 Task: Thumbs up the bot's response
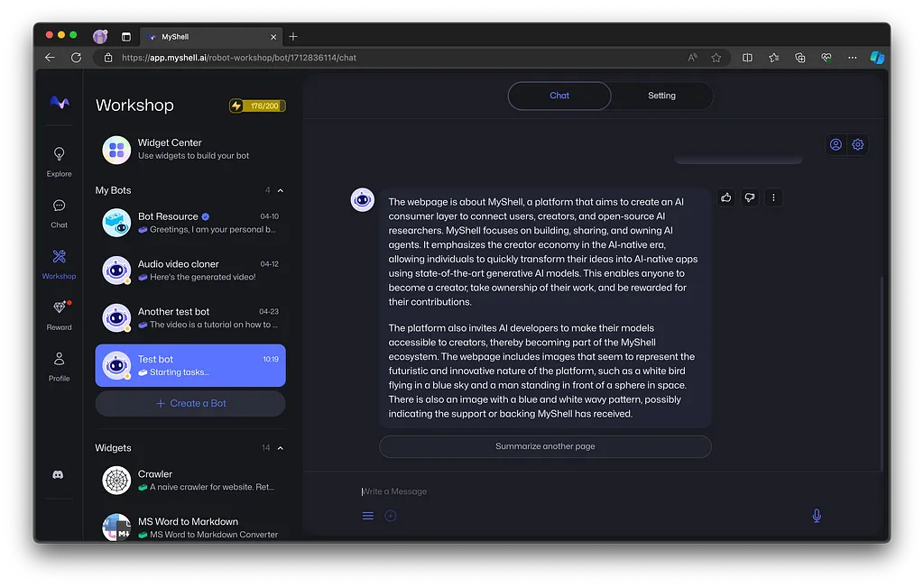(x=726, y=197)
